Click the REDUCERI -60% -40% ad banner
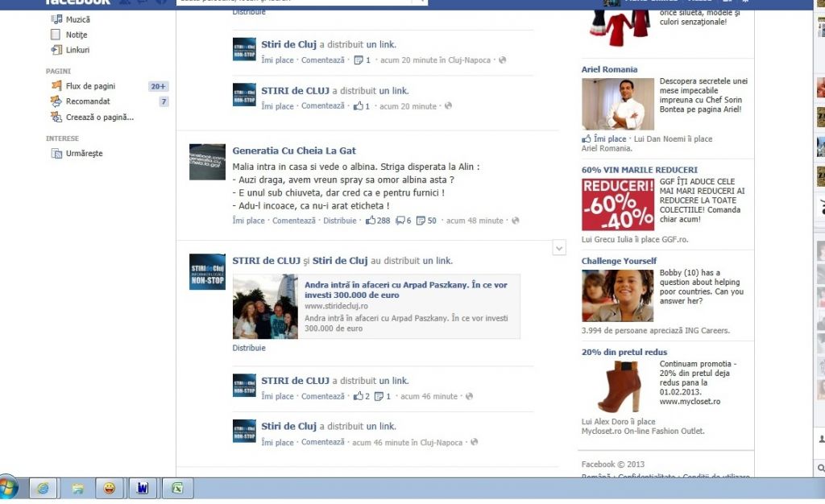 click(618, 204)
